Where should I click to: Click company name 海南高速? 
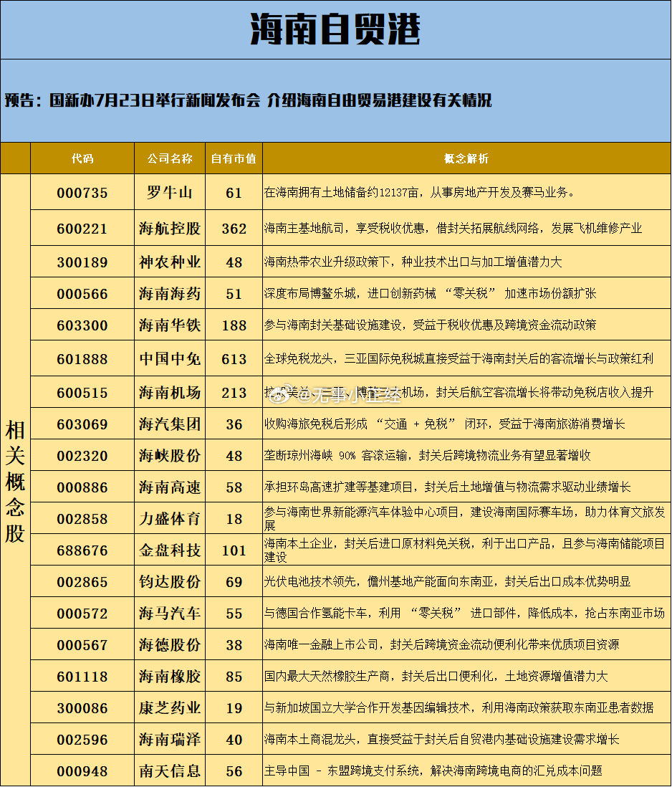point(170,487)
